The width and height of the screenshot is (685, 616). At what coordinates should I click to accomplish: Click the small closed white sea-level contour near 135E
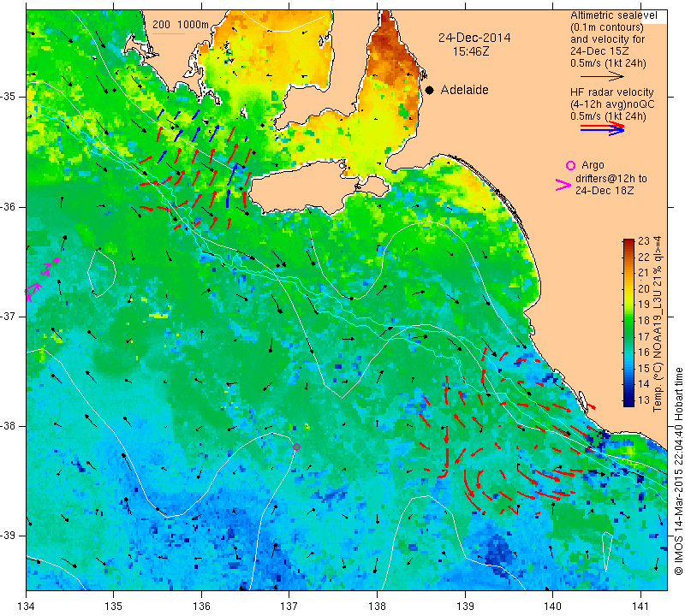[101, 273]
